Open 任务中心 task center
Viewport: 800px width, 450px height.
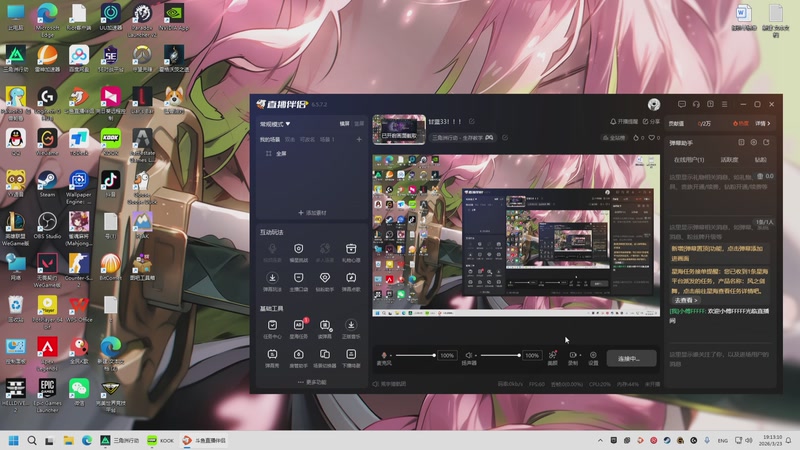point(272,329)
